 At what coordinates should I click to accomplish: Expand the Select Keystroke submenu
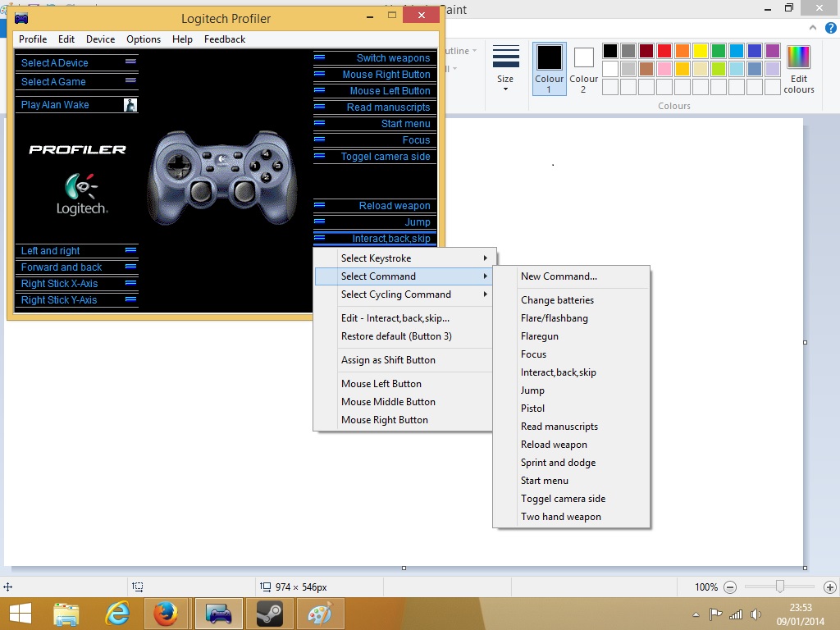404,258
